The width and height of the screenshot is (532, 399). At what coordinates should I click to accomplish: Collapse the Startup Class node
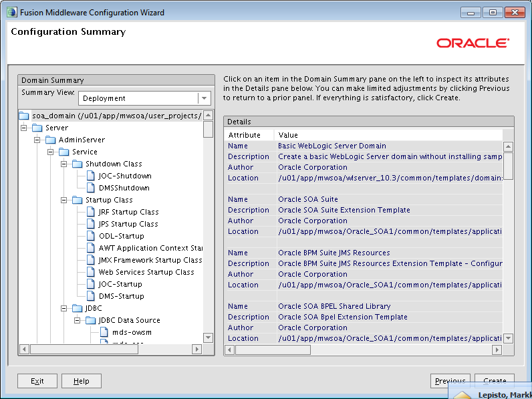63,200
